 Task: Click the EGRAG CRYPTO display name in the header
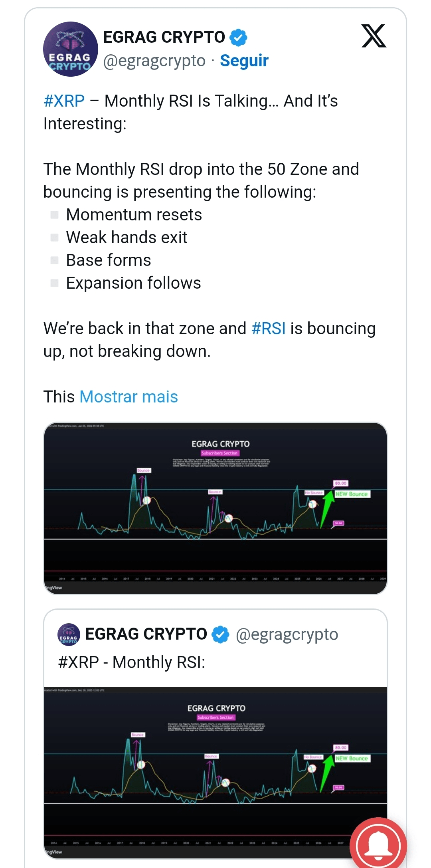[x=164, y=37]
